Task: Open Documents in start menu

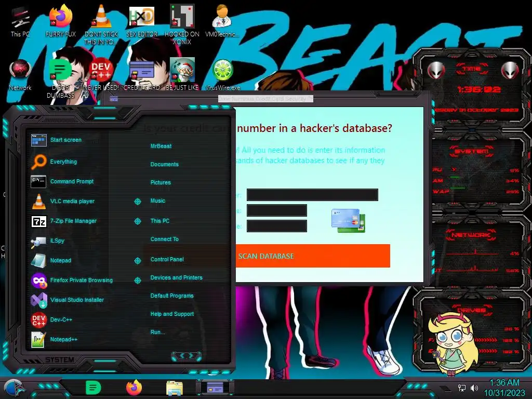Action: (x=164, y=164)
